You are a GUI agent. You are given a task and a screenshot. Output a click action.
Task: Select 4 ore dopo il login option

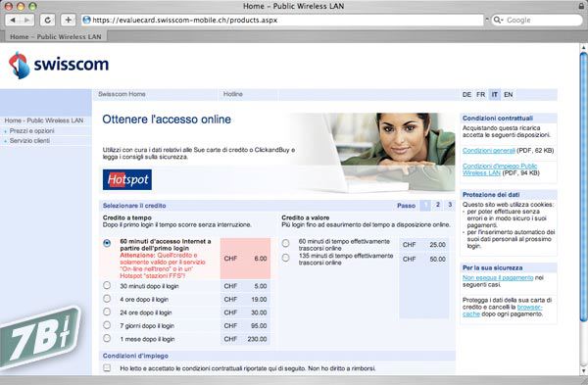[x=107, y=299]
